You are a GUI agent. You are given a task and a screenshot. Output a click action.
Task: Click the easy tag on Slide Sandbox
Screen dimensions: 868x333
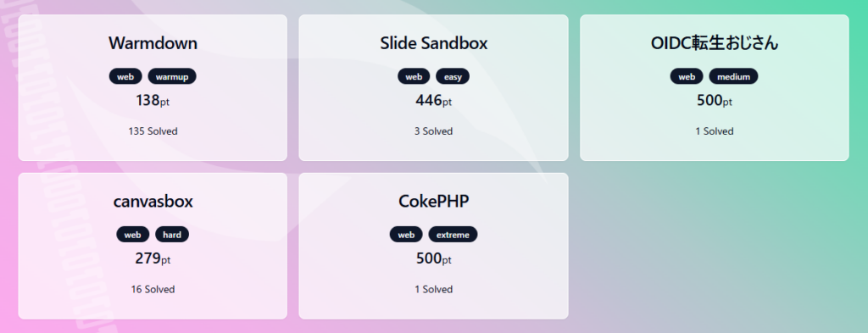point(453,77)
